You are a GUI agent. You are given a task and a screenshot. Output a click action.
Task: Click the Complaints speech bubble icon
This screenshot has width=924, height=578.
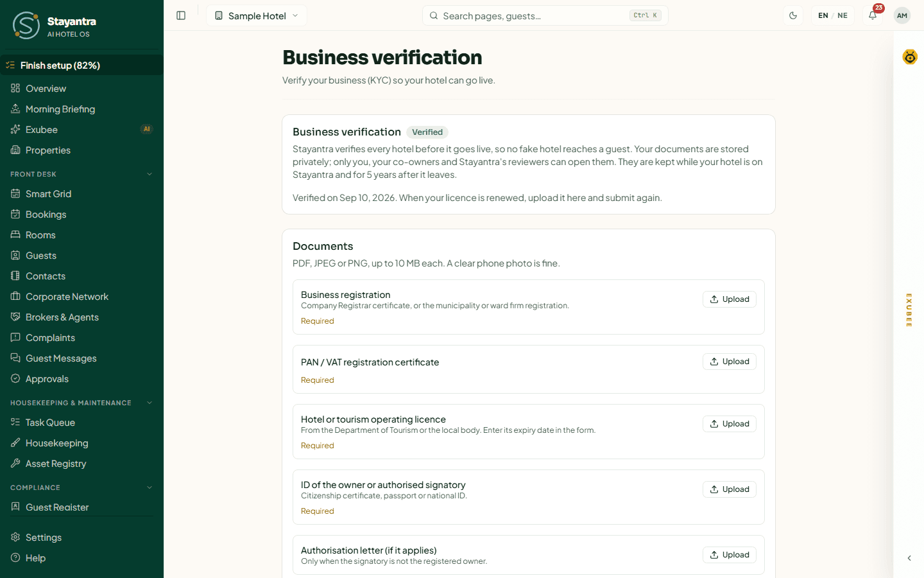15,337
